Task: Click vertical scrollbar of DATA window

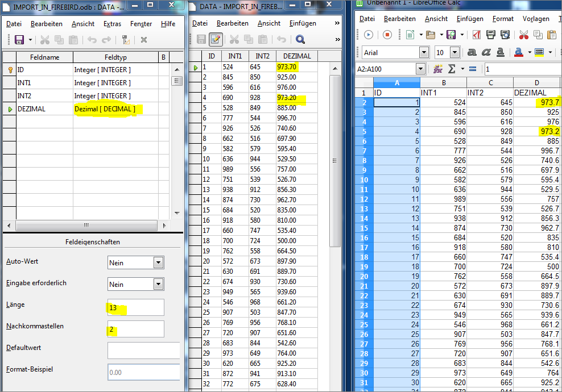Action: 335,161
